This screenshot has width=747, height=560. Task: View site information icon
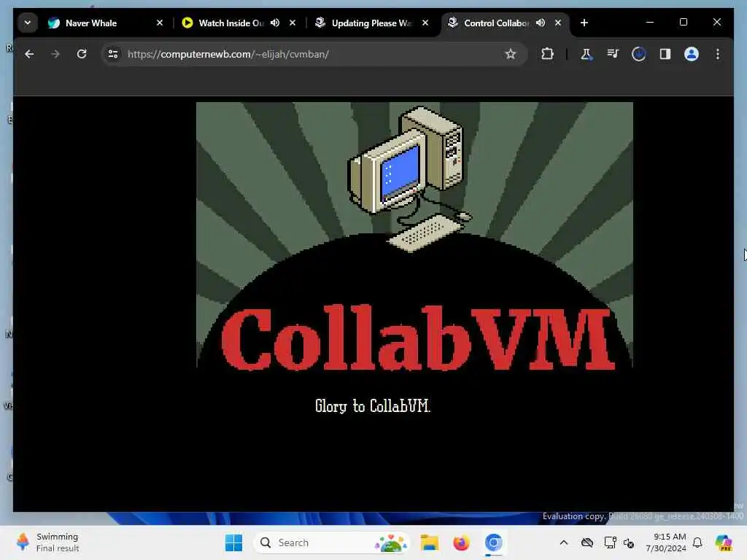(x=113, y=54)
